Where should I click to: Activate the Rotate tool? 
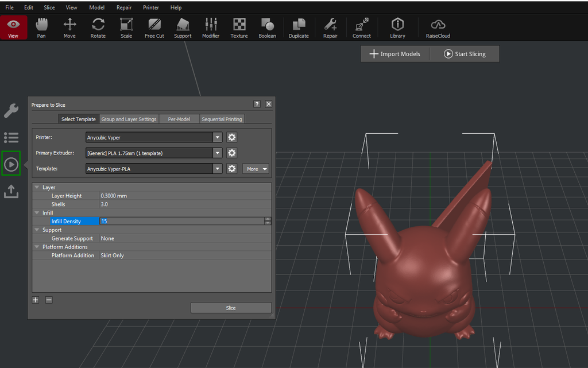(x=98, y=27)
